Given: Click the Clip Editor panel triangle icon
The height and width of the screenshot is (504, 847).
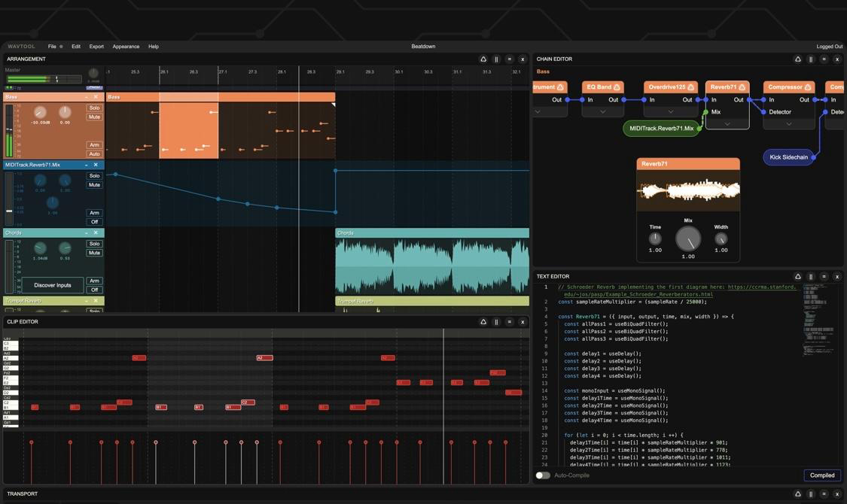Looking at the screenshot, I should [483, 322].
